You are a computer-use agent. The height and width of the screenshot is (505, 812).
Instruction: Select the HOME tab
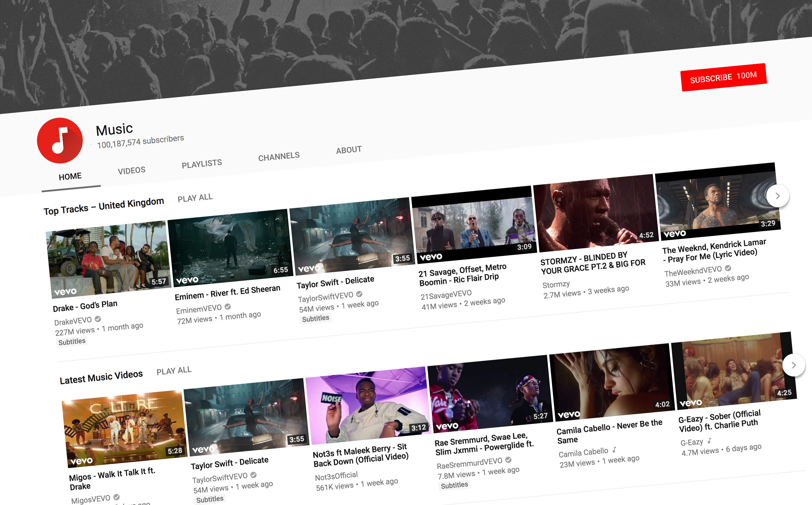pos(70,176)
